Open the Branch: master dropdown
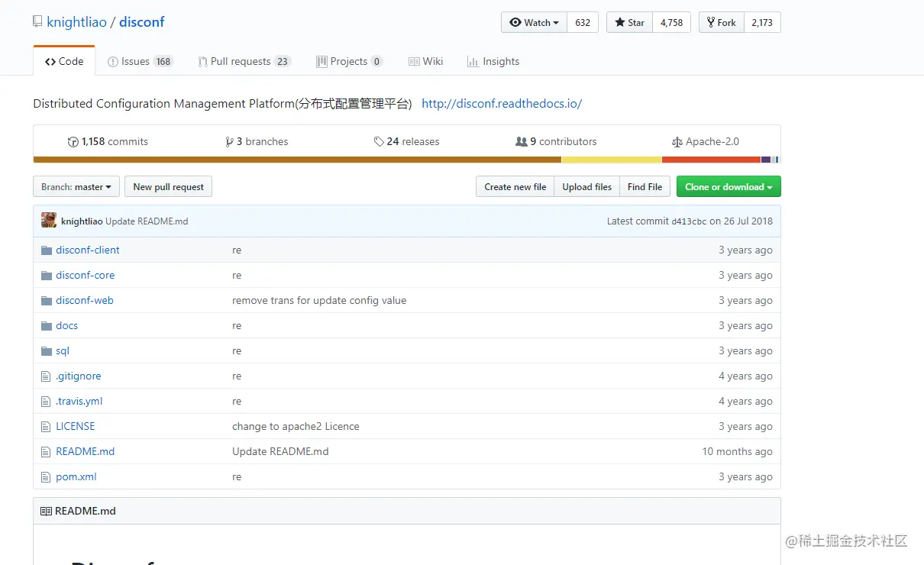This screenshot has height=565, width=924. (x=76, y=186)
